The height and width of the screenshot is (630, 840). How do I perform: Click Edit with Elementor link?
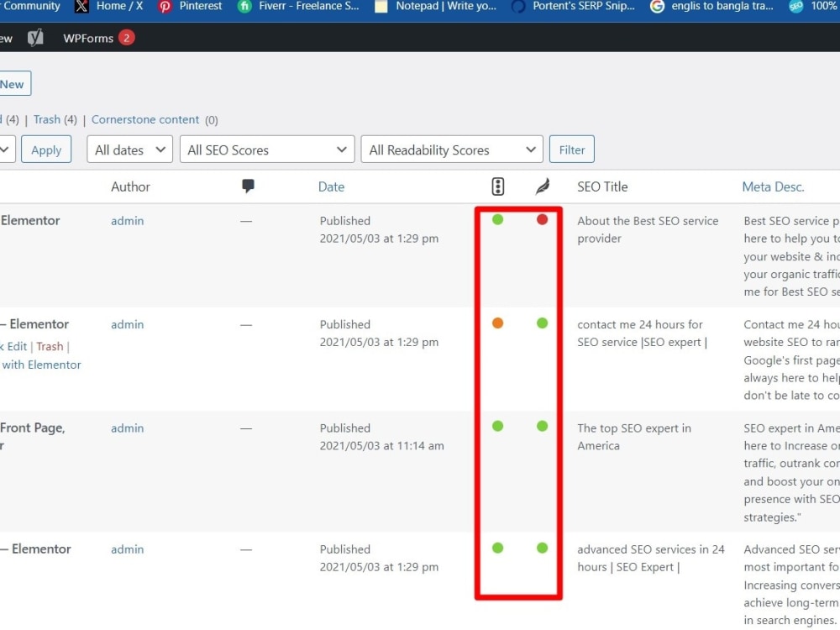[x=40, y=365]
